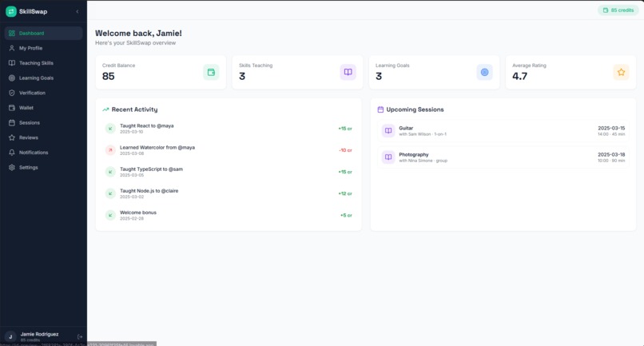
Task: Click the Jamie Rodriguez avatar
Action: click(10, 336)
